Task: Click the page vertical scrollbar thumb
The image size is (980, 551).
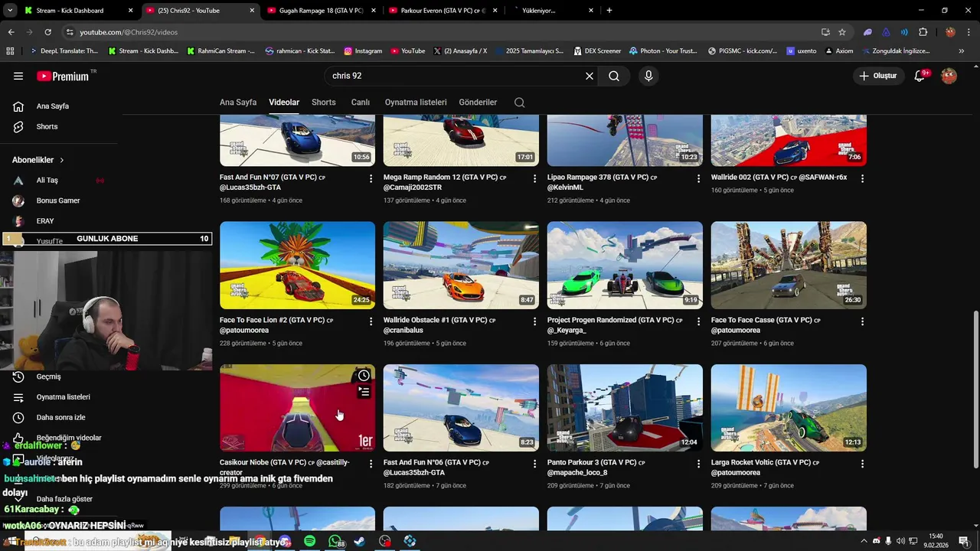Action: (x=975, y=389)
